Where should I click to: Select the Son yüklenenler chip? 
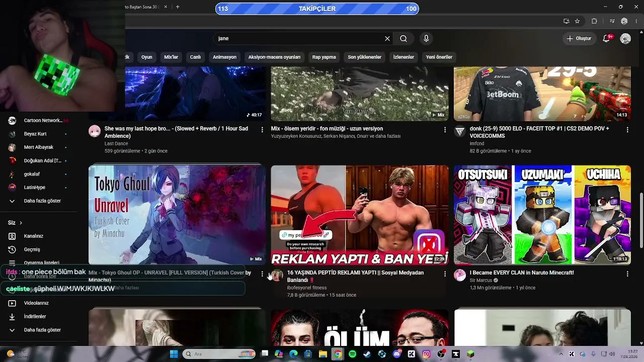pos(365,57)
